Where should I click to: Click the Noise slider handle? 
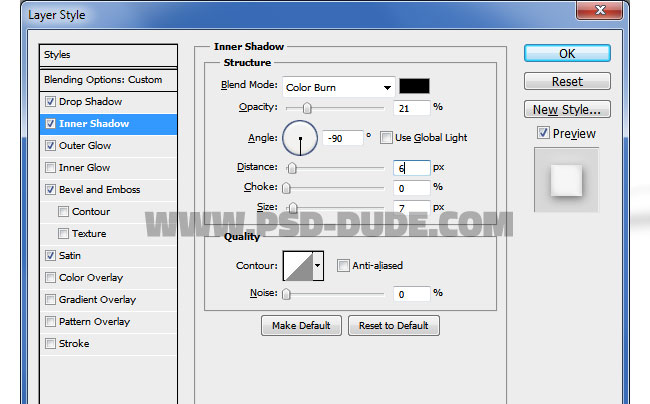286,294
